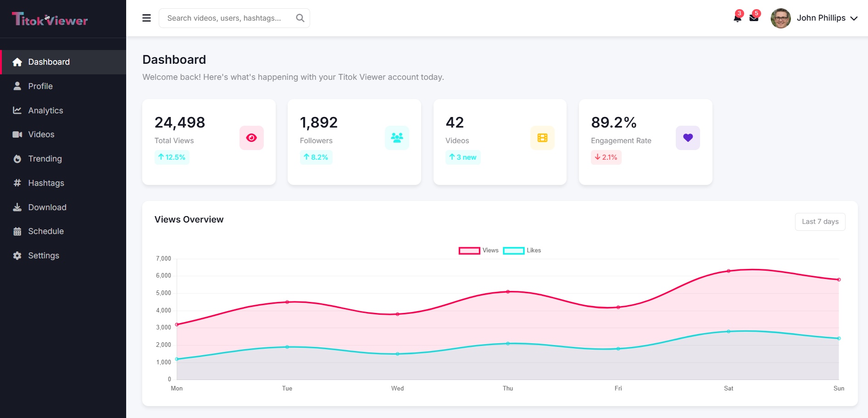Go to the Dashboard sidebar entry
This screenshot has width=868, height=418.
coord(49,62)
